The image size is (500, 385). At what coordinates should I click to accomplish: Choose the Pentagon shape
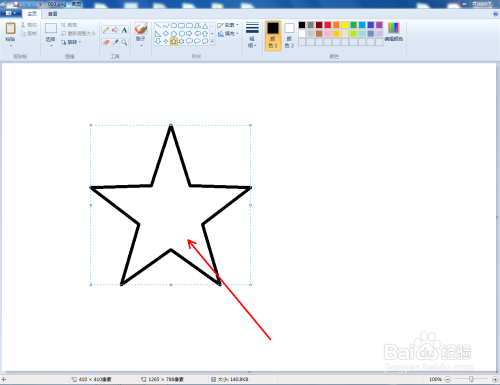[x=174, y=34]
